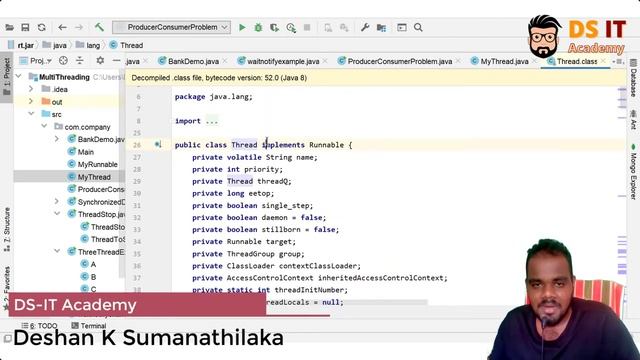
Task: Expand the out folder
Action: click(31, 102)
